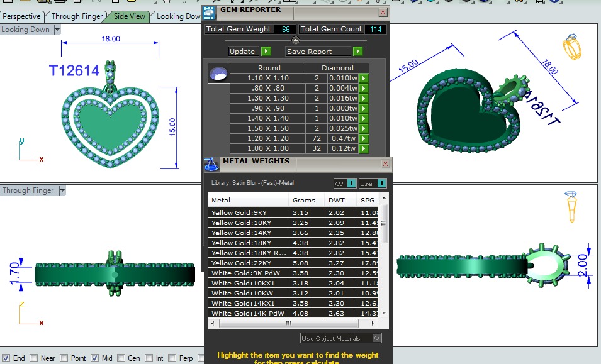This screenshot has height=364, width=601.
Task: Enable the Near osnap checkbox
Action: pyautogui.click(x=34, y=358)
